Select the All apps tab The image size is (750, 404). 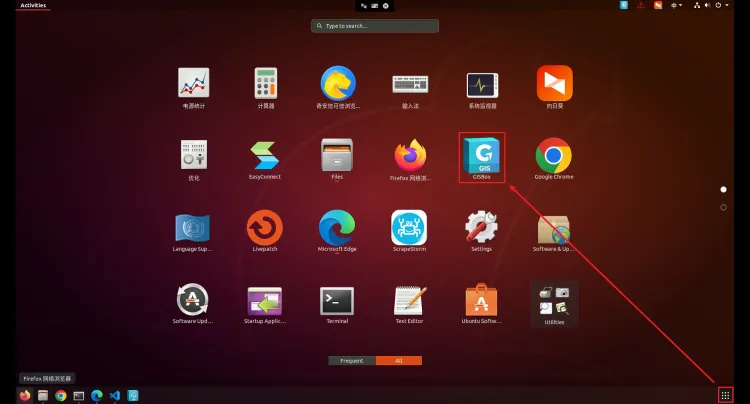(399, 360)
